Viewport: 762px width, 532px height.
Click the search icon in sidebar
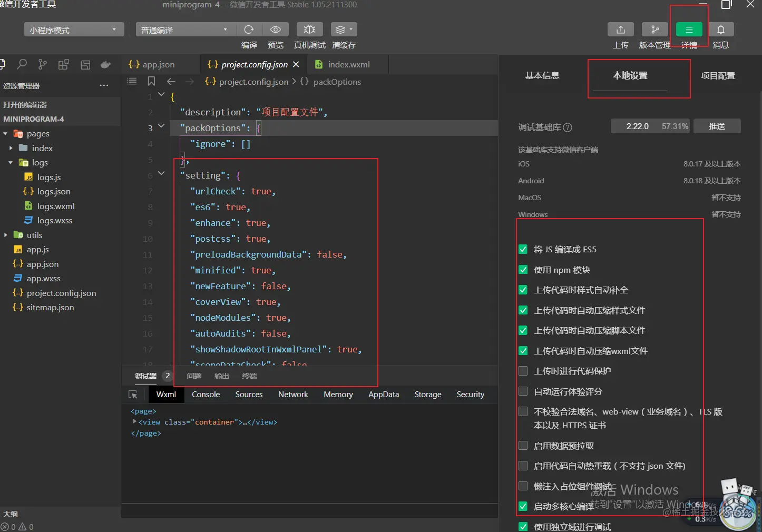pos(22,65)
